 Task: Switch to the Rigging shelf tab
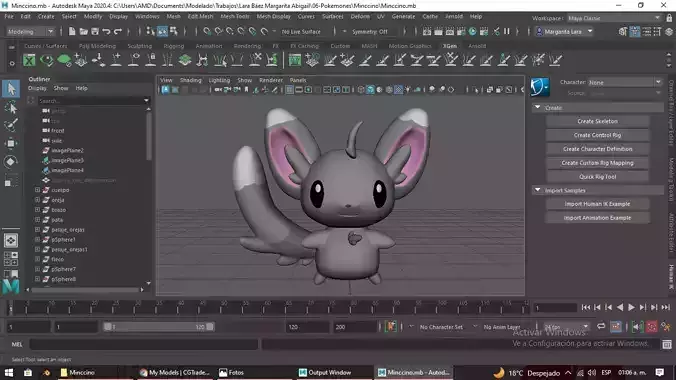pos(174,46)
